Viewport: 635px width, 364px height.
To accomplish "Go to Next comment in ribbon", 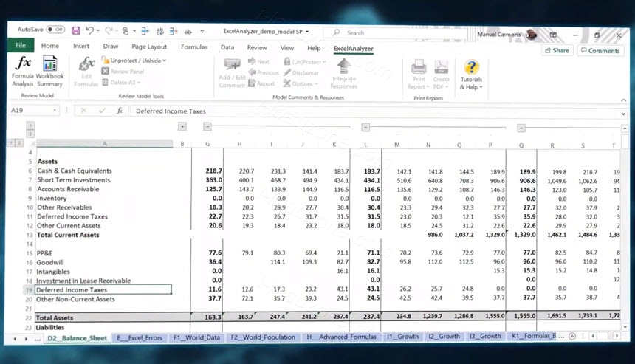I will pos(258,61).
